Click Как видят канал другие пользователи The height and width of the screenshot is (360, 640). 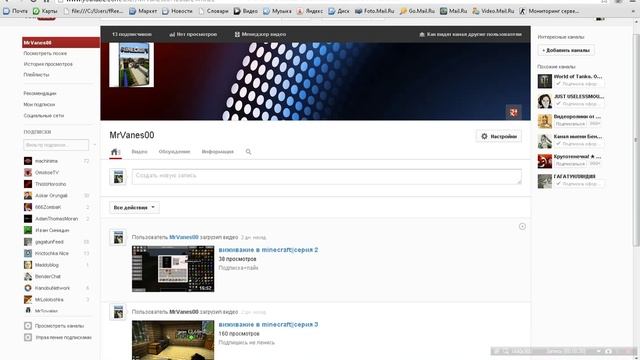[470, 34]
